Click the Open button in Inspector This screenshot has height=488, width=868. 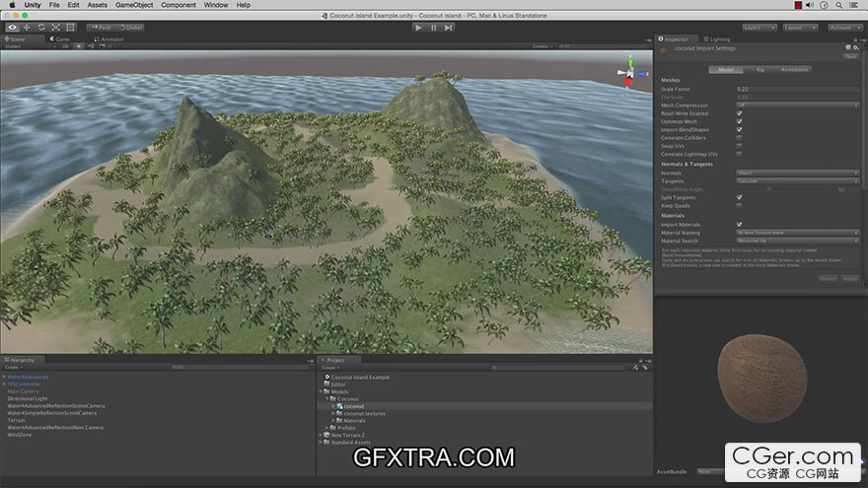[850, 56]
